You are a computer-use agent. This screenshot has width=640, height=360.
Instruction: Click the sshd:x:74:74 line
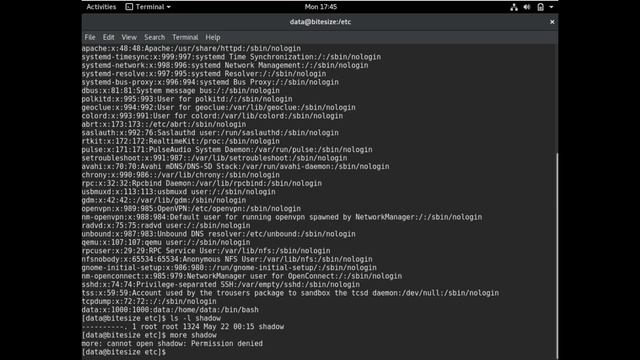(x=221, y=284)
